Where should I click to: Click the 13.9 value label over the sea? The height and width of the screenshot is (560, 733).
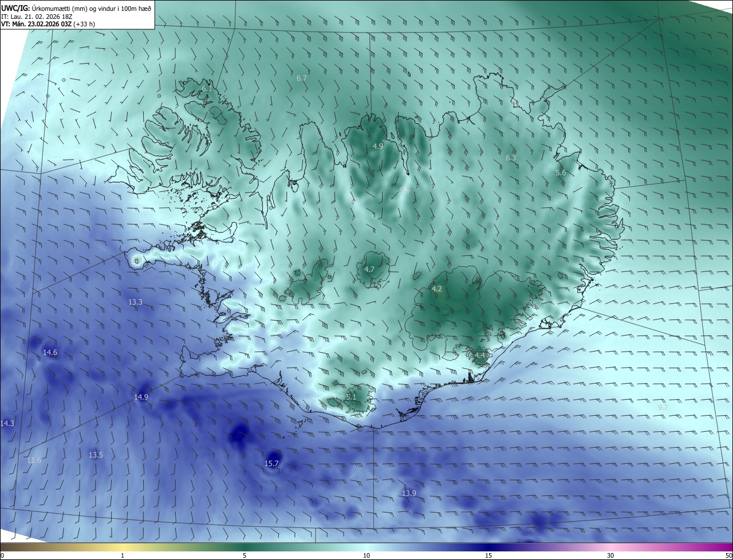[409, 494]
